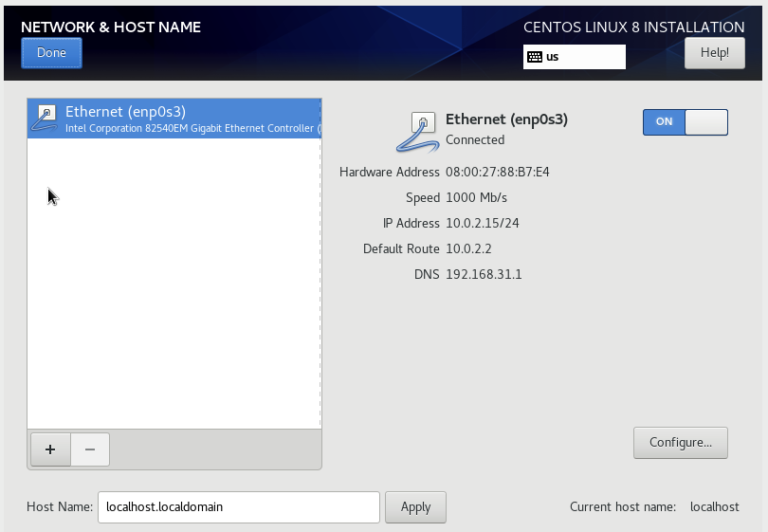Screen dimensions: 768x532
Task: Click the DNS value 192.168.31.1
Action: click(x=484, y=274)
